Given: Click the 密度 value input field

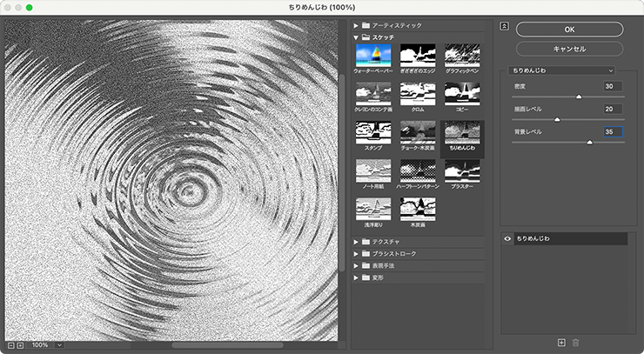Looking at the screenshot, I should [613, 86].
